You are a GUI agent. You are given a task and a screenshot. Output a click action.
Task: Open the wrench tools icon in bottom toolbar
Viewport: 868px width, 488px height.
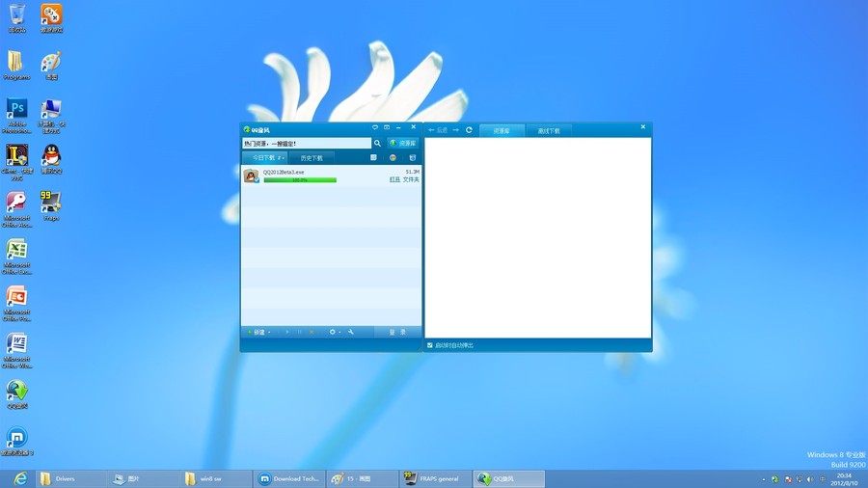coord(351,332)
